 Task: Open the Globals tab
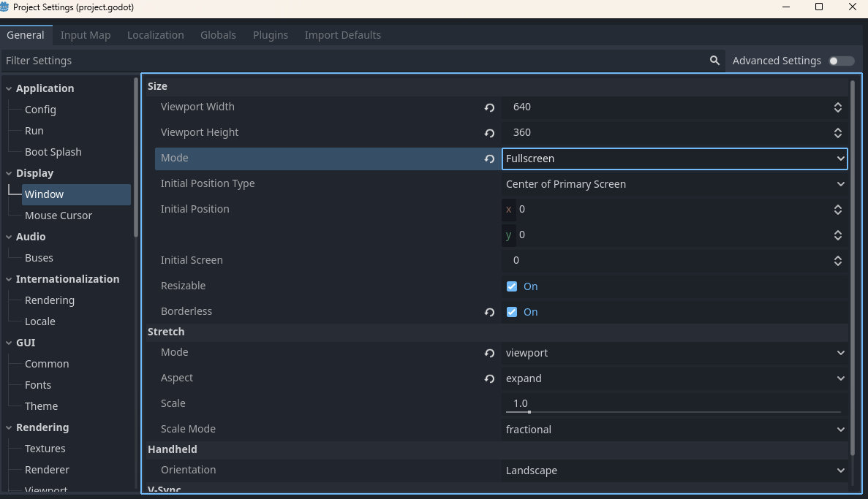[x=218, y=35]
